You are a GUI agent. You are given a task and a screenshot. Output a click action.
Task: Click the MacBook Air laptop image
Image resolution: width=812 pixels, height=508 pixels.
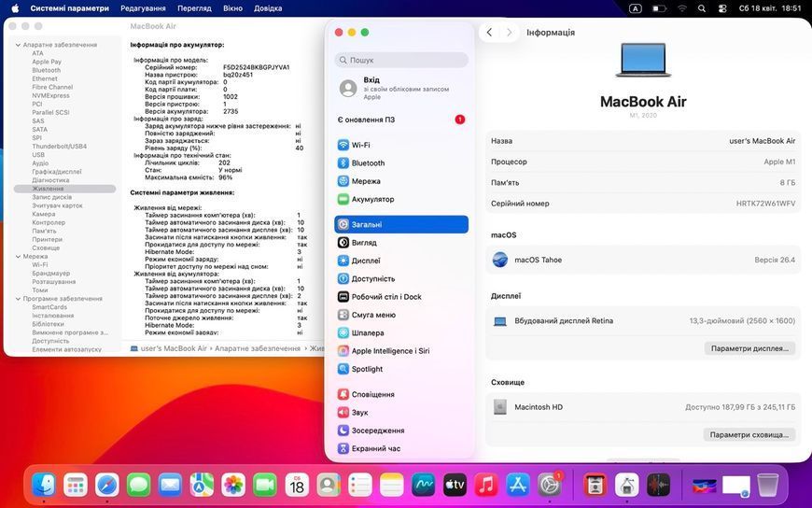click(x=643, y=60)
